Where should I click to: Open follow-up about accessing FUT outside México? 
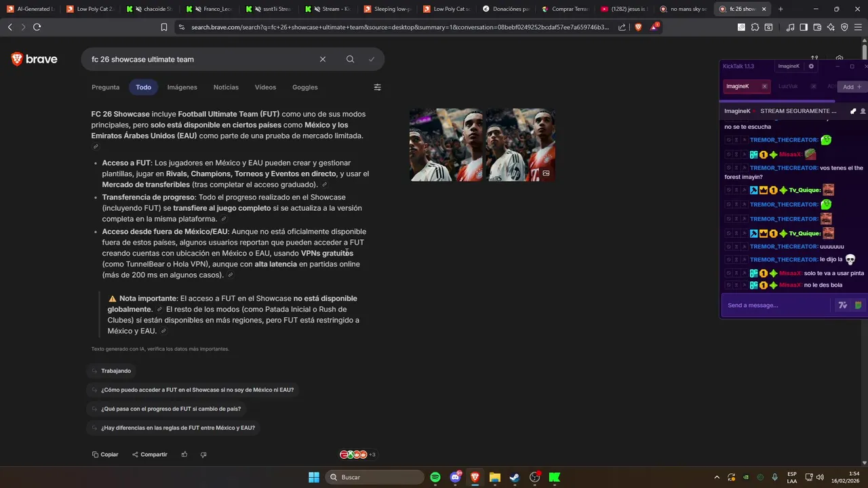[191, 390]
